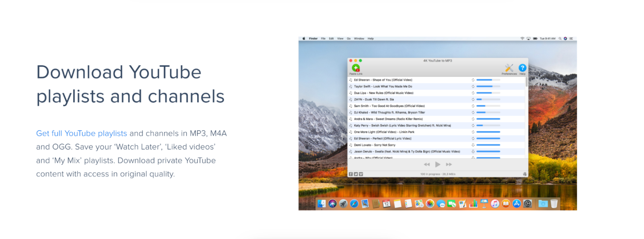Click the Facebook icon in status bar

[x=351, y=174]
